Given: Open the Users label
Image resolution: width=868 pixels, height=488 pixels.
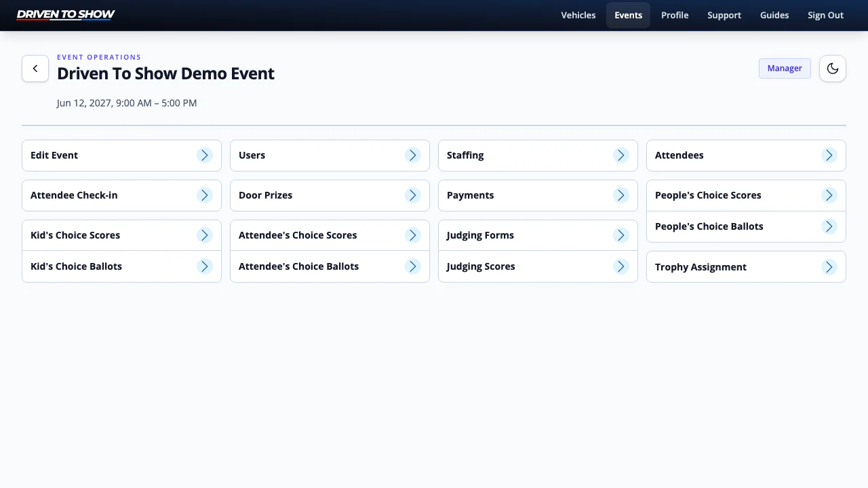Looking at the screenshot, I should pyautogui.click(x=252, y=155).
